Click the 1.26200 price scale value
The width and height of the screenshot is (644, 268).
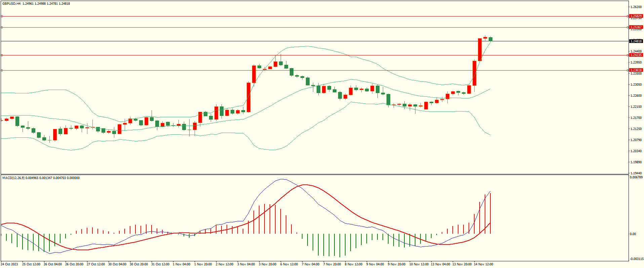(636, 7)
